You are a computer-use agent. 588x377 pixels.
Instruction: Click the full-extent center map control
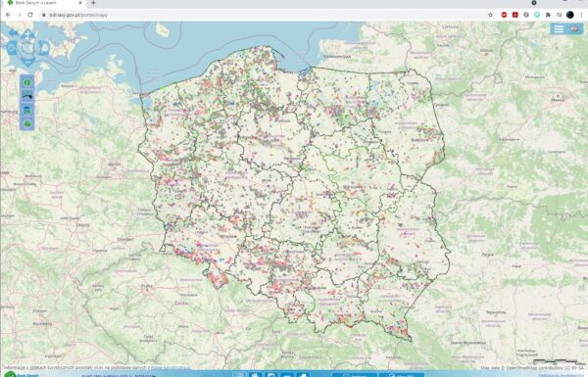pos(27,48)
